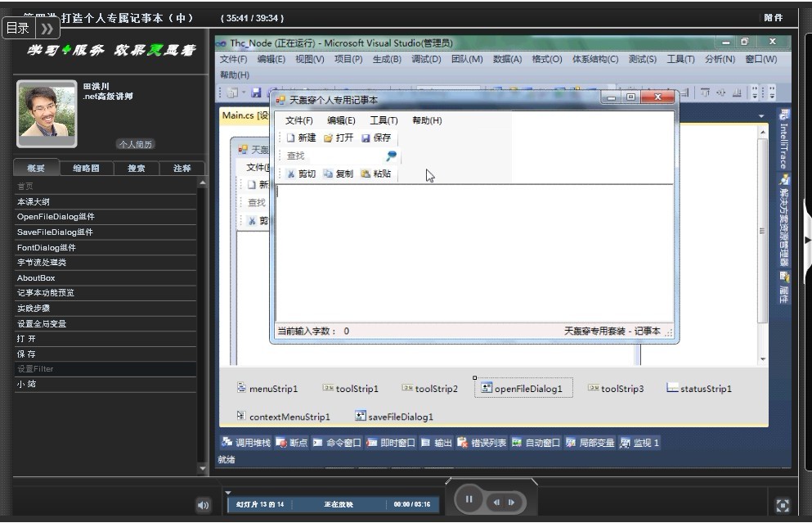Select the openFileDialog1 component
The image size is (812, 523).
click(x=523, y=388)
